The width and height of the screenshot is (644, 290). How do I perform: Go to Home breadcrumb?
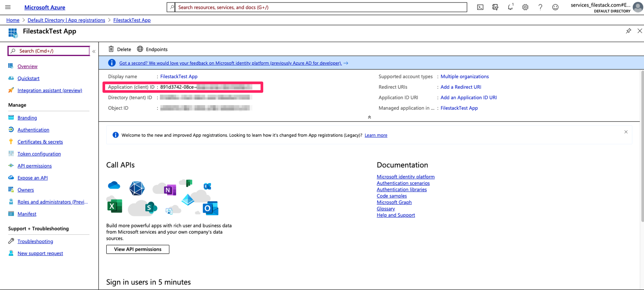point(13,20)
